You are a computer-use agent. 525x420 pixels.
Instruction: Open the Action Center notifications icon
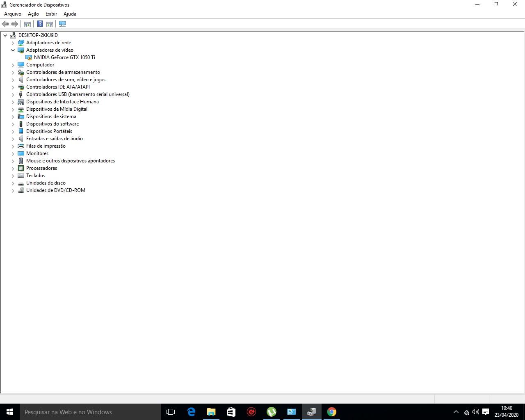pos(486,412)
